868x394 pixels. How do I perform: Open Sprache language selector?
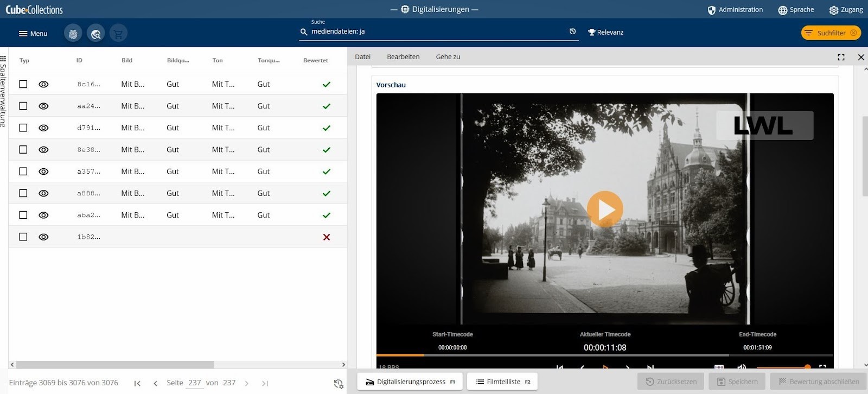coord(796,10)
